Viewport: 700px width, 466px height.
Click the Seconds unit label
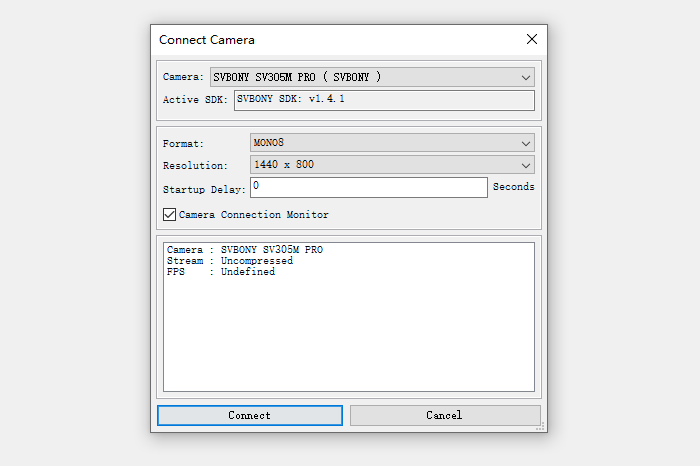click(x=513, y=187)
